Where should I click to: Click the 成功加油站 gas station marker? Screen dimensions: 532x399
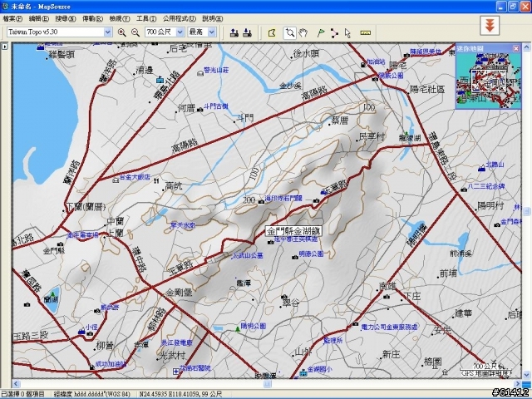coord(91,367)
